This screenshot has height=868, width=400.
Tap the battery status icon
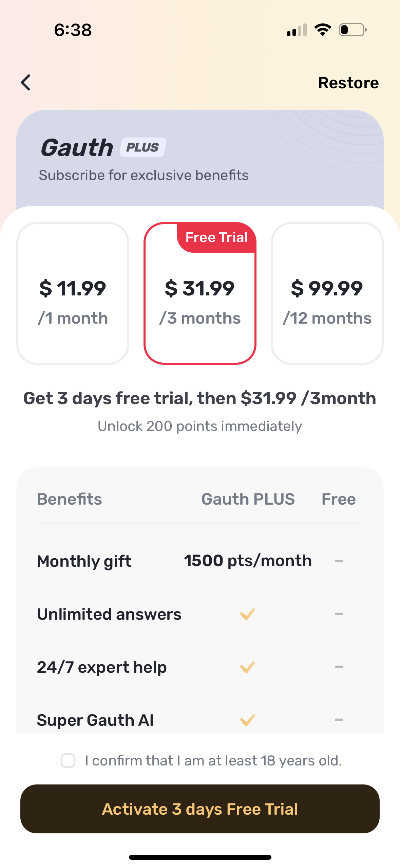point(353,30)
